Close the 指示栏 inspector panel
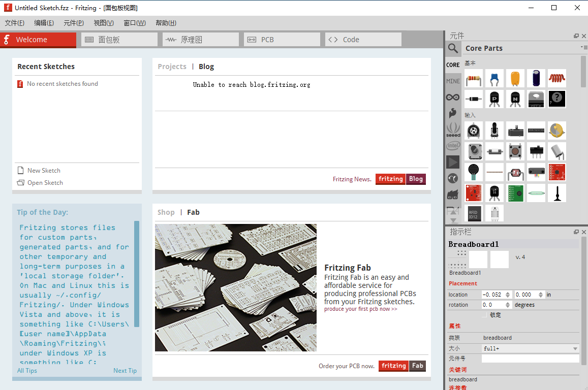 click(584, 232)
